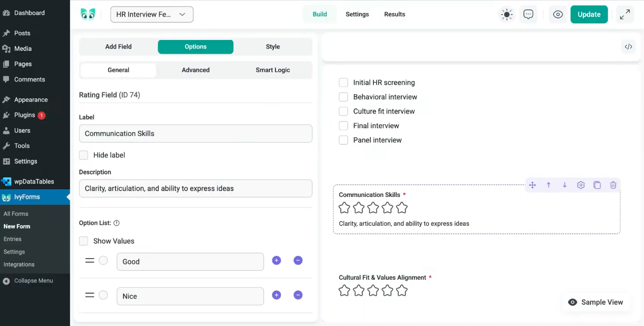The height and width of the screenshot is (326, 644).
Task: Open the HR Interview form selector dropdown
Action: click(x=151, y=14)
